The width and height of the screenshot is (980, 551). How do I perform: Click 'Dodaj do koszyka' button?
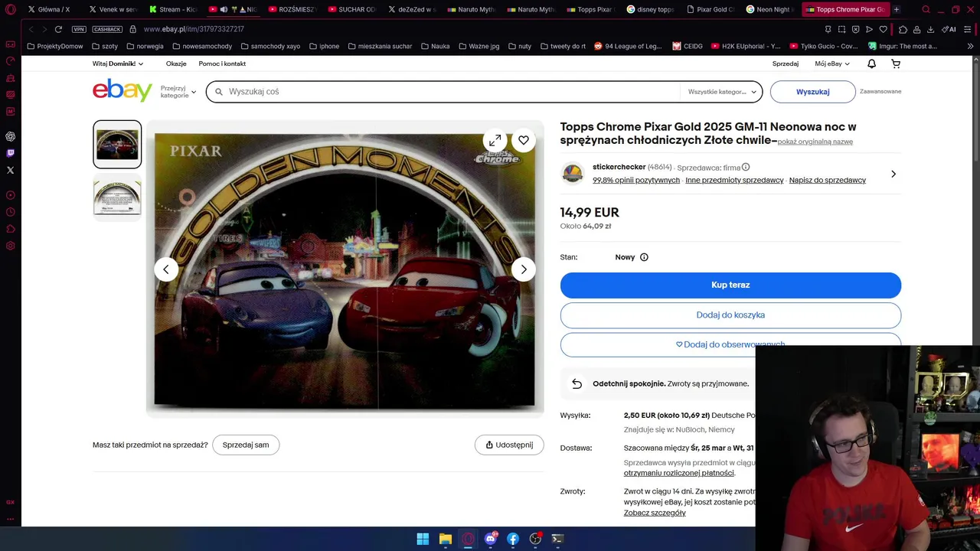730,315
